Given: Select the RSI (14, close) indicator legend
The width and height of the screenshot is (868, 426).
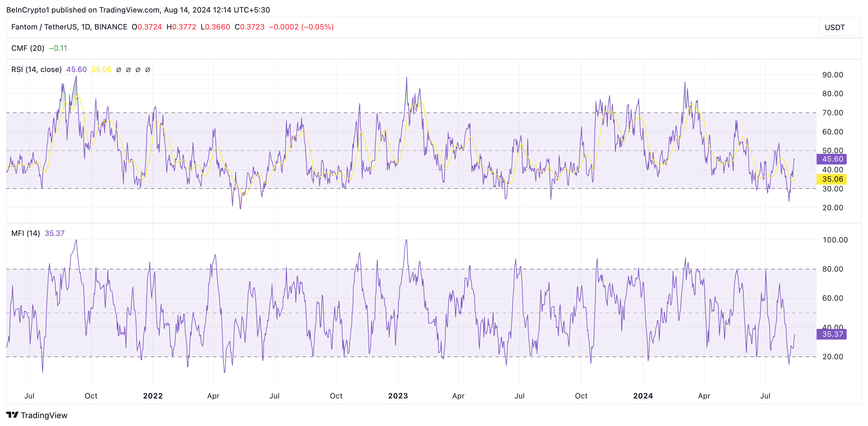Looking at the screenshot, I should 36,69.
